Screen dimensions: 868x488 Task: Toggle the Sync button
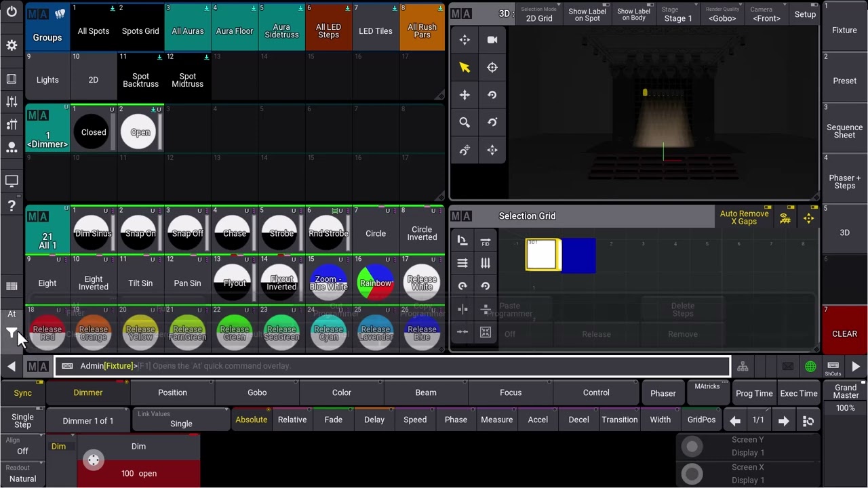click(x=23, y=393)
